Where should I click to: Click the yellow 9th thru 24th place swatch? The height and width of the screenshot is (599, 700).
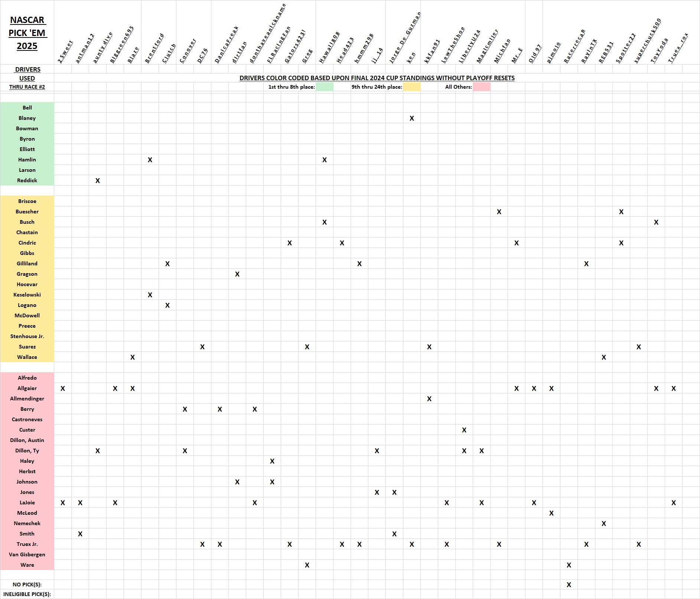click(412, 87)
